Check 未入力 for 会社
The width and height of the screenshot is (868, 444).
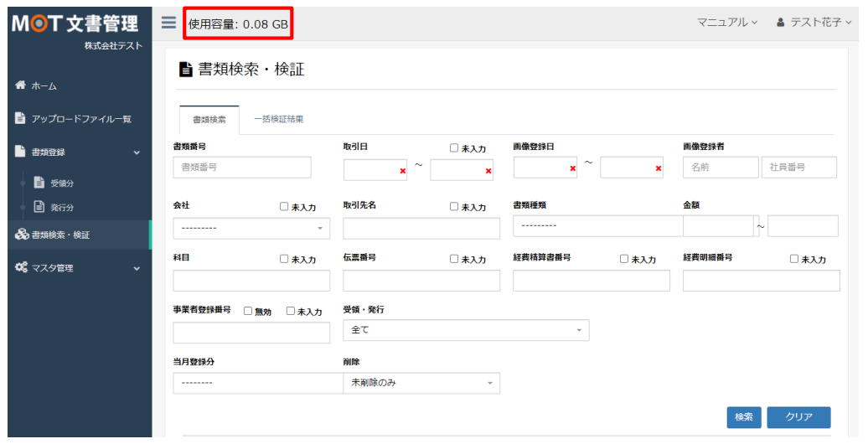[284, 206]
